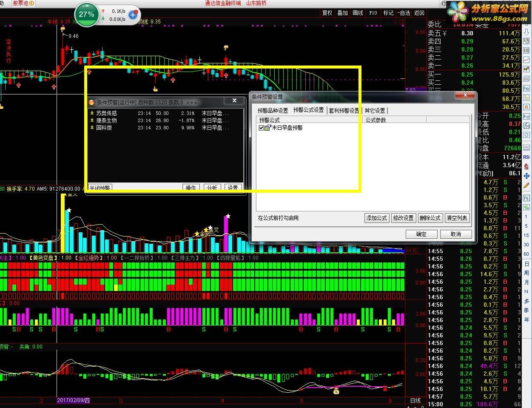
Task: Confirm settings with 确定 button
Action: tap(421, 234)
